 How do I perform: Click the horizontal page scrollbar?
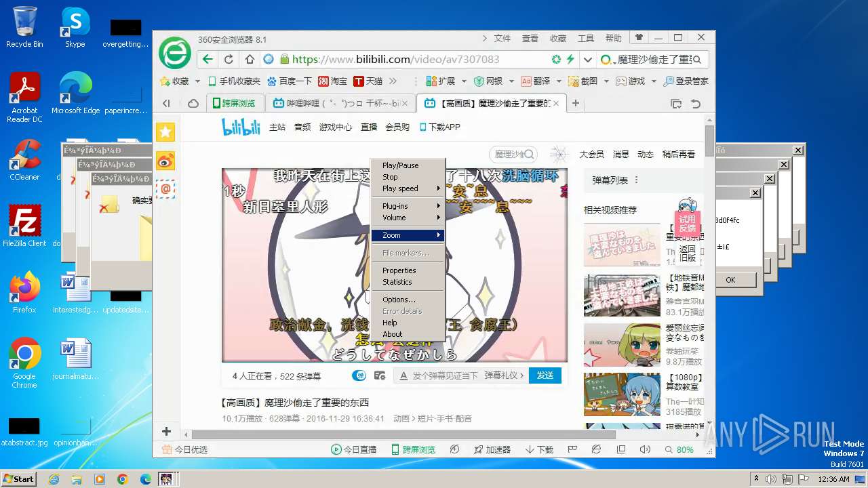tap(403, 434)
